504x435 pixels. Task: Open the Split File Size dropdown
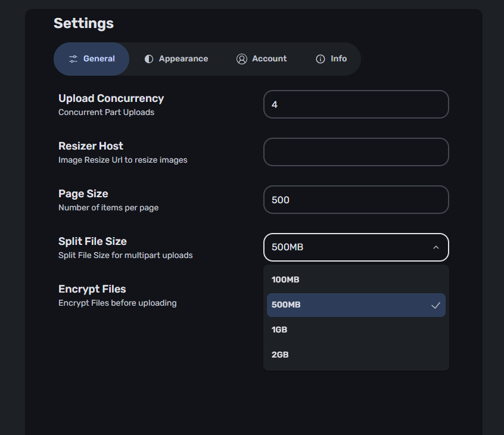coord(356,247)
